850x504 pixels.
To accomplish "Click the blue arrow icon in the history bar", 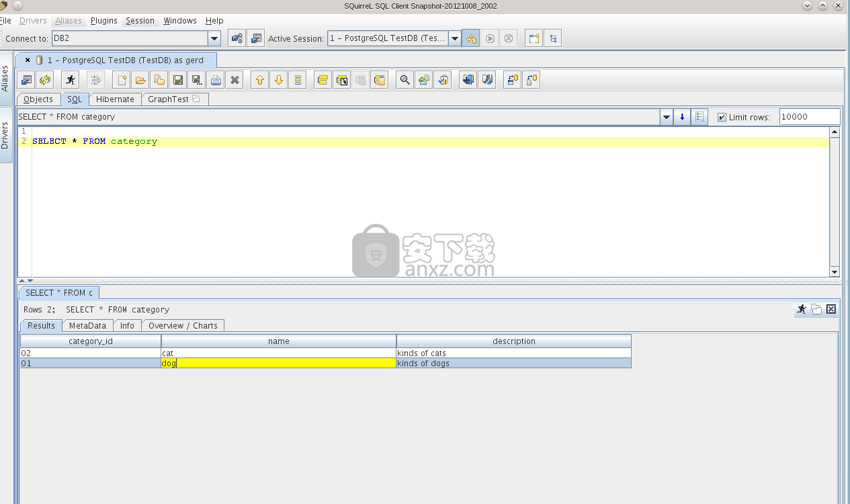I will point(682,117).
